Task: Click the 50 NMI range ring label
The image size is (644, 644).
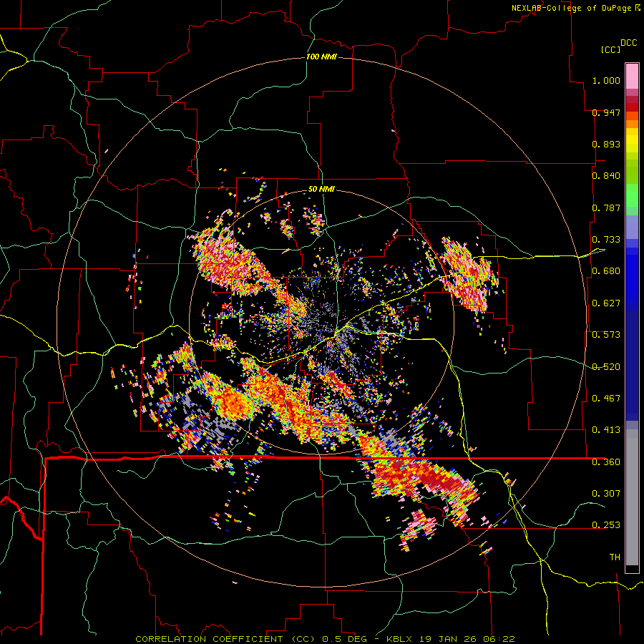Action: coord(321,189)
